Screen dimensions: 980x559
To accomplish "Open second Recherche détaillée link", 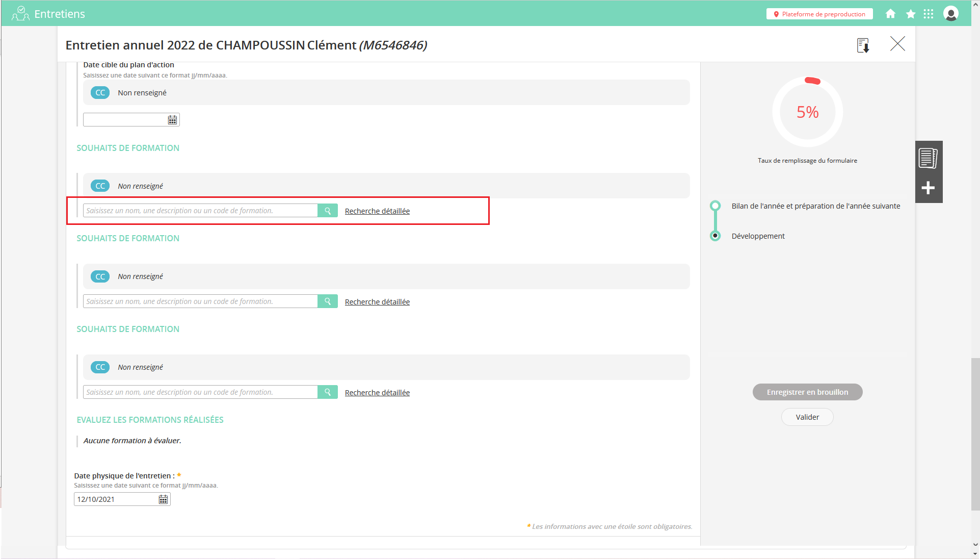I will tap(377, 302).
